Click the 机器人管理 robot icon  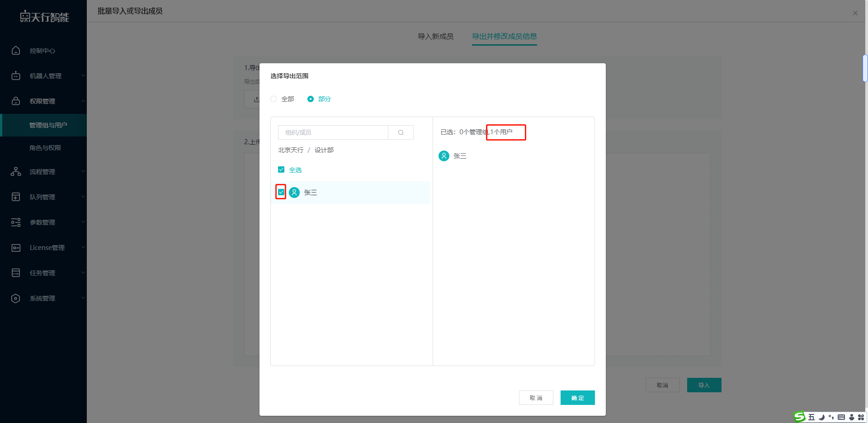tap(16, 75)
